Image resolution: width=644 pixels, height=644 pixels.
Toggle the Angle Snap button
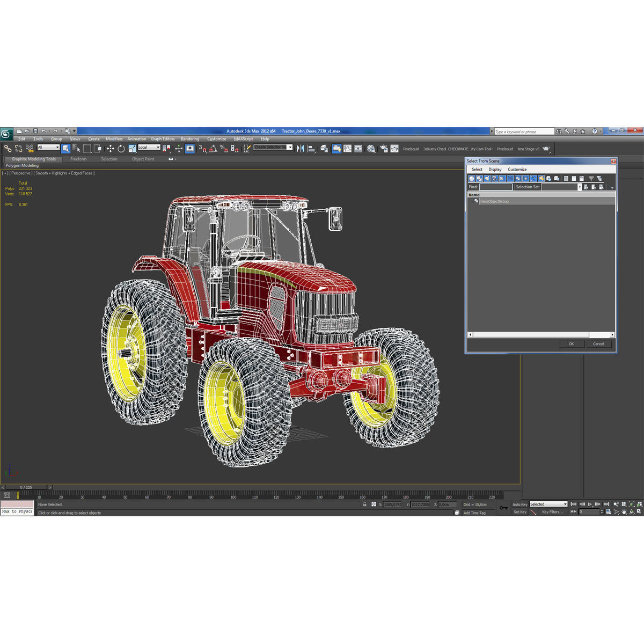coord(213,149)
